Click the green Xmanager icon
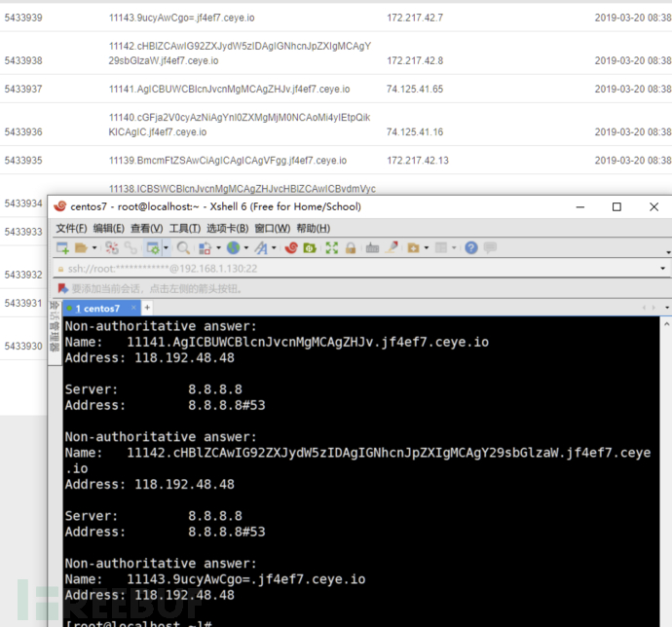Screen dimensions: 672x627 click(310, 247)
